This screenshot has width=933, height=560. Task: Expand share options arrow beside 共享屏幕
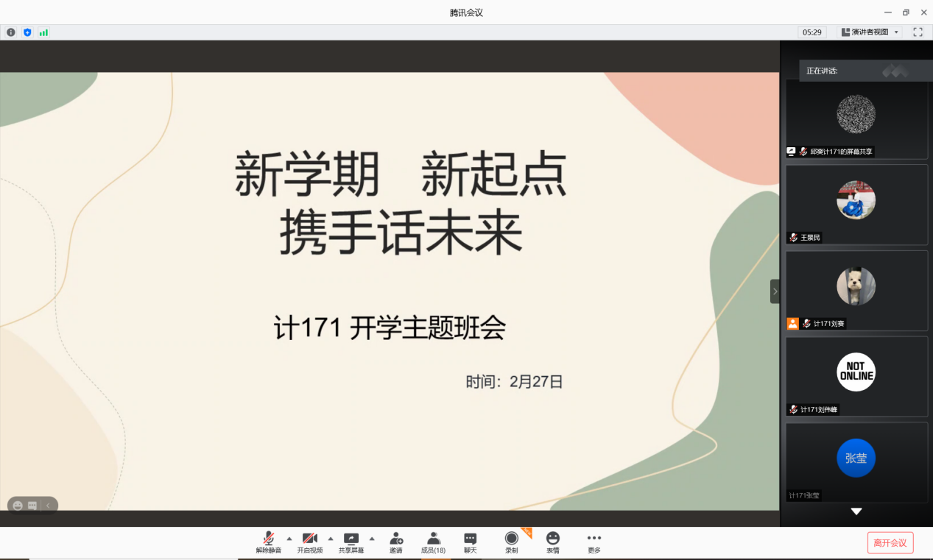coord(371,538)
